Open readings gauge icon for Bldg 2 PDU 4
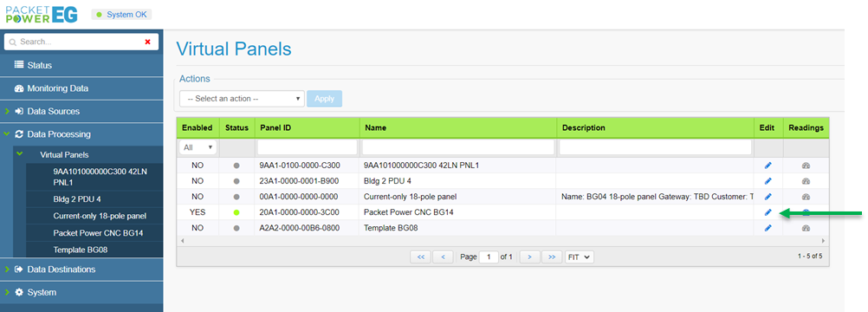Image resolution: width=868 pixels, height=312 pixels. (806, 181)
